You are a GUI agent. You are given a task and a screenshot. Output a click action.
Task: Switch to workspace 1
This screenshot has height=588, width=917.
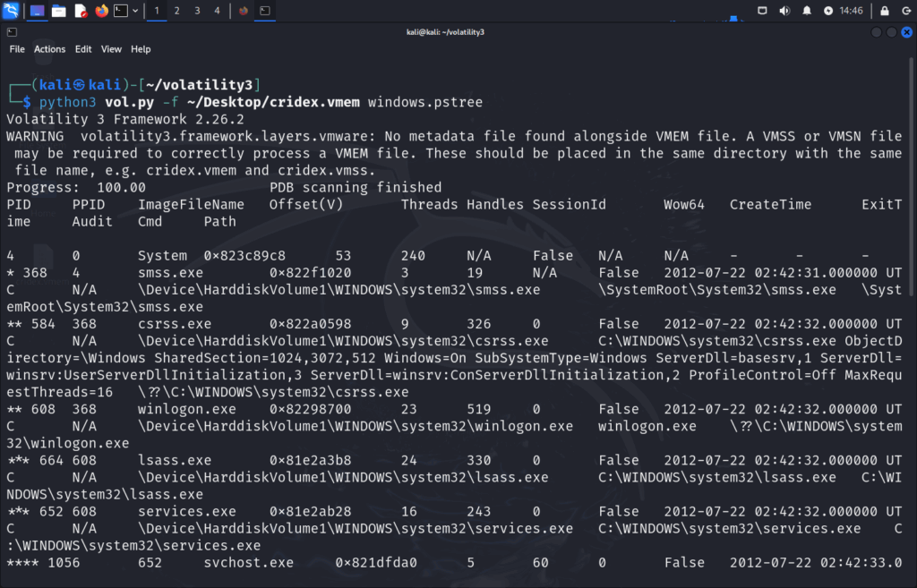pyautogui.click(x=156, y=11)
